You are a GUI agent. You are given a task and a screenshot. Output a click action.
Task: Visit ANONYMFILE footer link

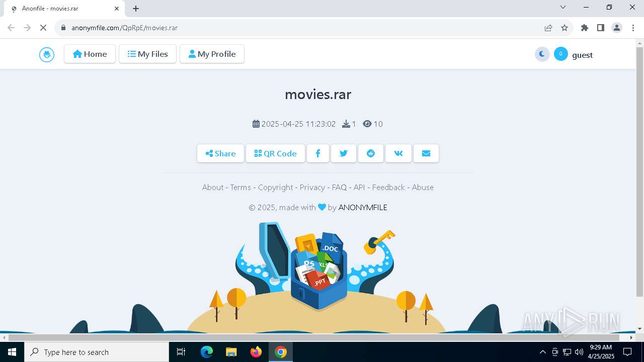363,207
